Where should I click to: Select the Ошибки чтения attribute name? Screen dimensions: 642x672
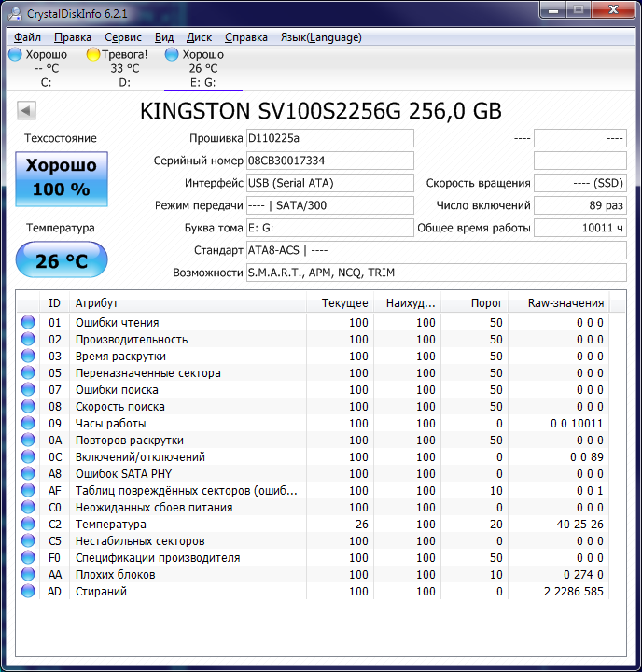tap(117, 322)
